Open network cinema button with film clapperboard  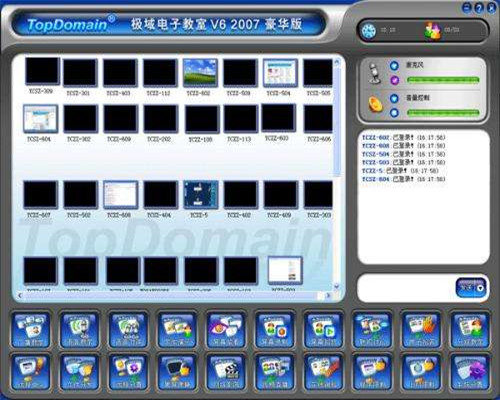[x=226, y=372]
